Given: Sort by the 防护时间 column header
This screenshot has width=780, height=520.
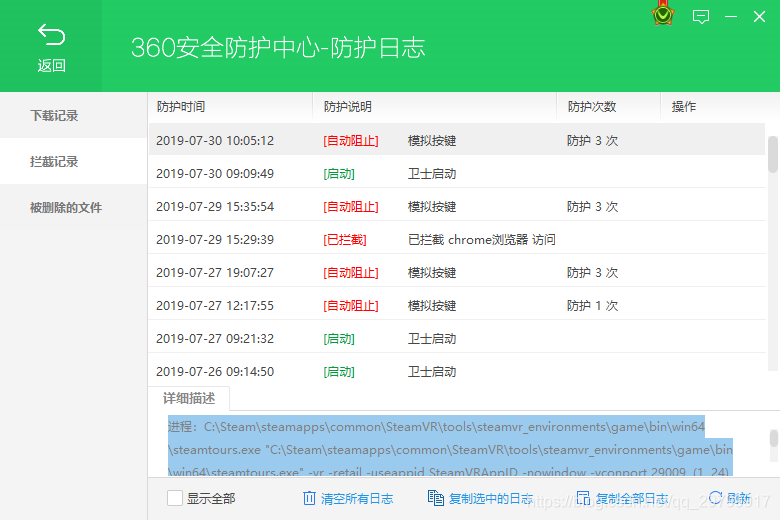Looking at the screenshot, I should (x=230, y=106).
